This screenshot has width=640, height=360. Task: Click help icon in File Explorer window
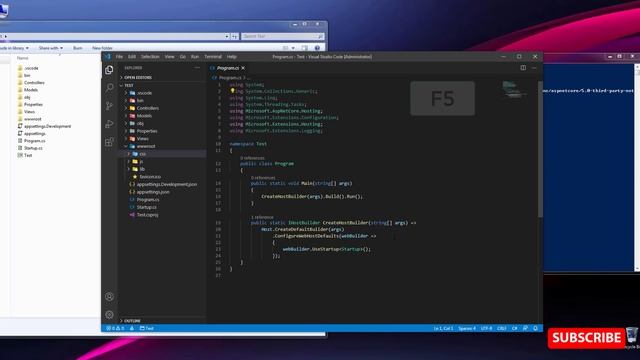(317, 48)
